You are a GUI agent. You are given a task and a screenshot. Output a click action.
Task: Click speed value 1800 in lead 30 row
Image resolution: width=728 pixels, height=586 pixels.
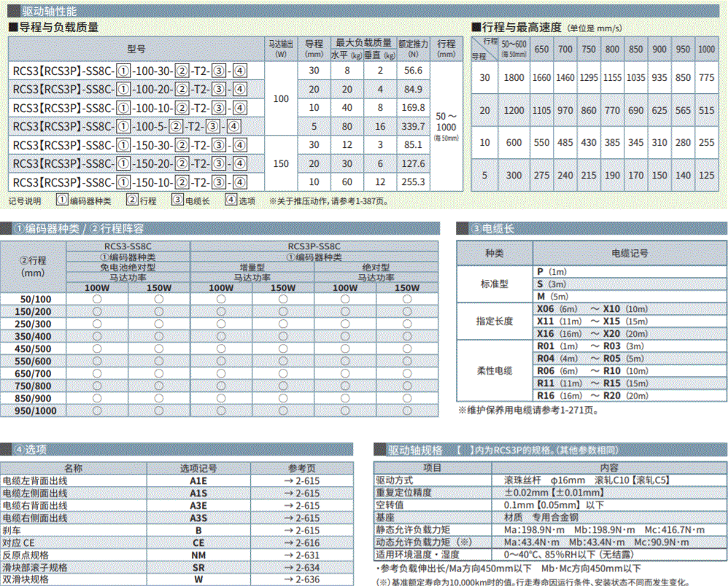514,77
